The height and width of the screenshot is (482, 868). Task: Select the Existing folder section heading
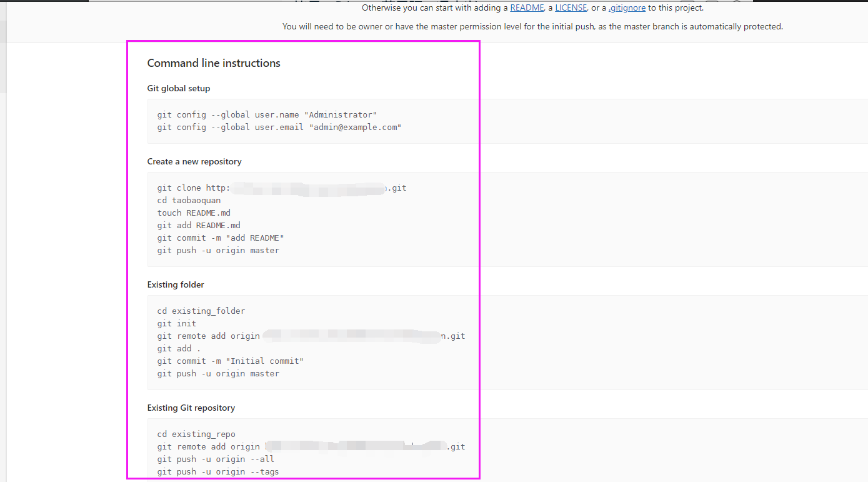point(176,284)
